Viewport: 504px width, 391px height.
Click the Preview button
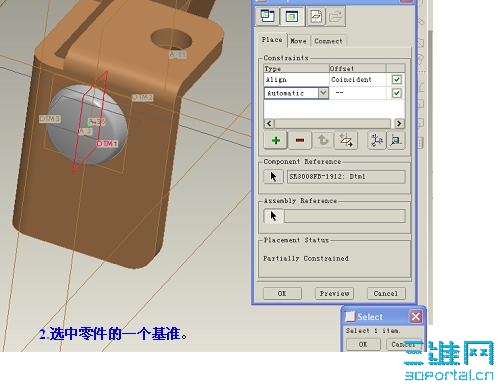(x=334, y=293)
